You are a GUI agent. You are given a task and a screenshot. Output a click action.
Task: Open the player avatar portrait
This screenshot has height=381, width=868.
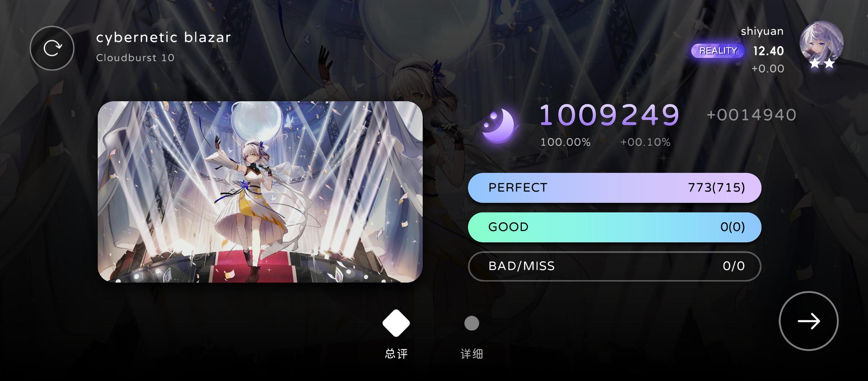tap(821, 43)
